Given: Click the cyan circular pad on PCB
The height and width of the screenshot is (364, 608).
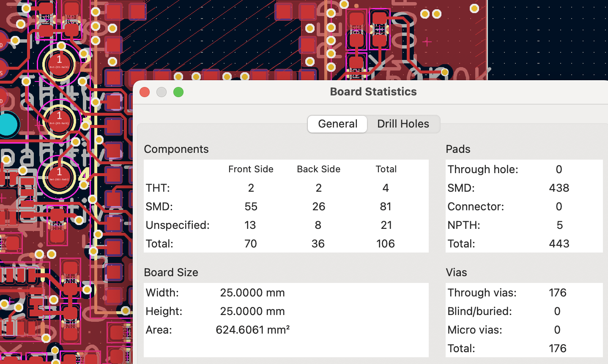Looking at the screenshot, I should click(x=7, y=125).
